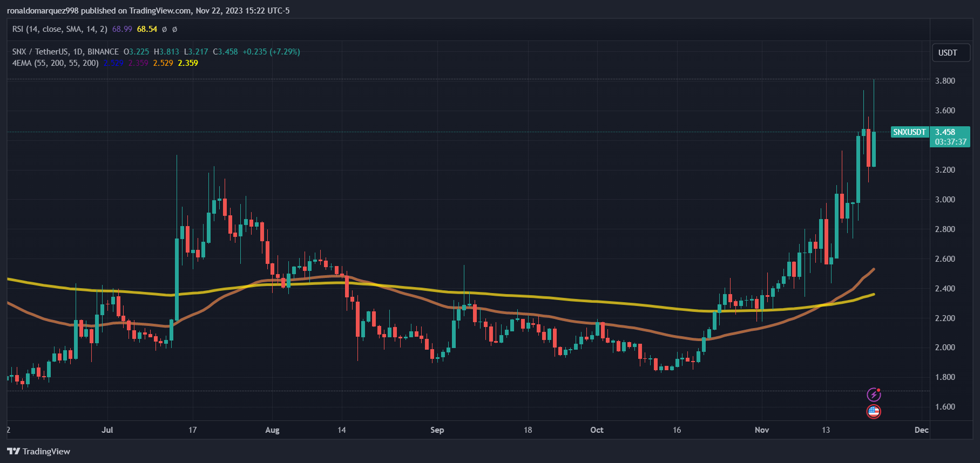Click the 18 date axis label
The height and width of the screenshot is (463, 980).
(x=528, y=430)
